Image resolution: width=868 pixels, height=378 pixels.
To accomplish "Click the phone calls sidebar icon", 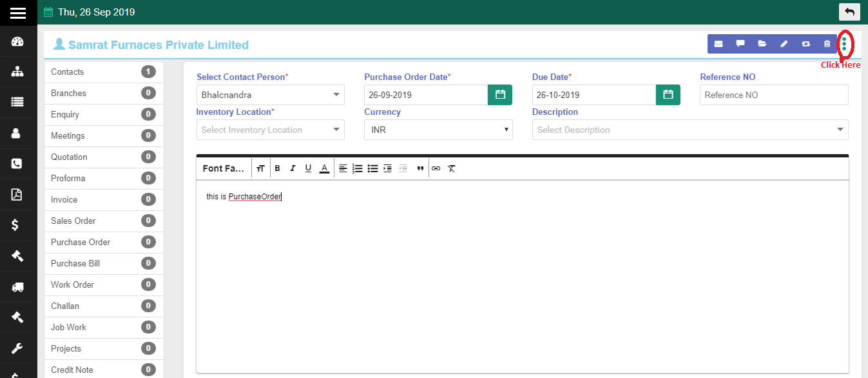I will tap(17, 164).
